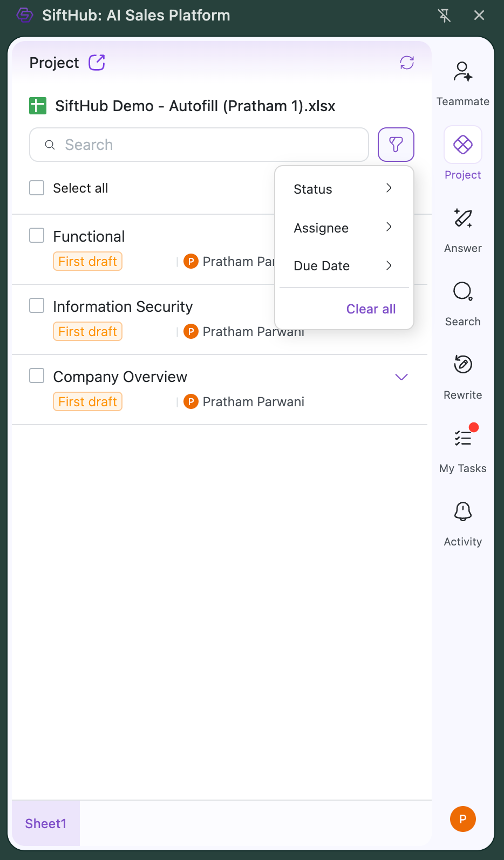Select the Company Overview checkbox
Image resolution: width=504 pixels, height=860 pixels.
37,376
